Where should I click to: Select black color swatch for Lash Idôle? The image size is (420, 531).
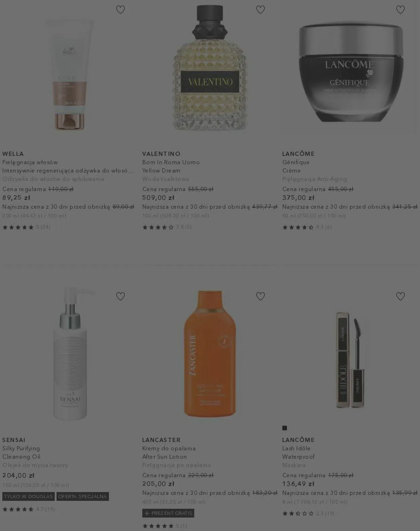click(285, 428)
